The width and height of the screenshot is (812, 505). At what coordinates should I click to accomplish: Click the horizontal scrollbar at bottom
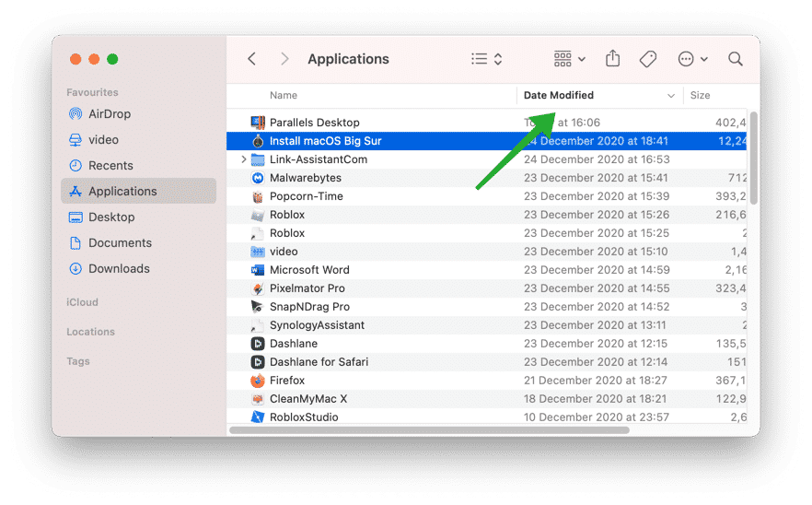[x=429, y=430]
